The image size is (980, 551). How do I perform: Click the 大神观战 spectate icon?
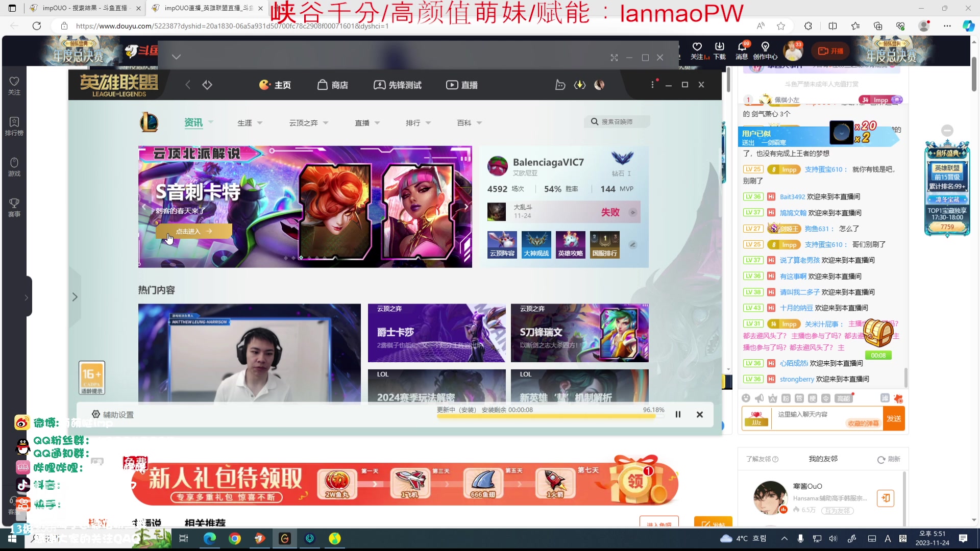point(536,245)
